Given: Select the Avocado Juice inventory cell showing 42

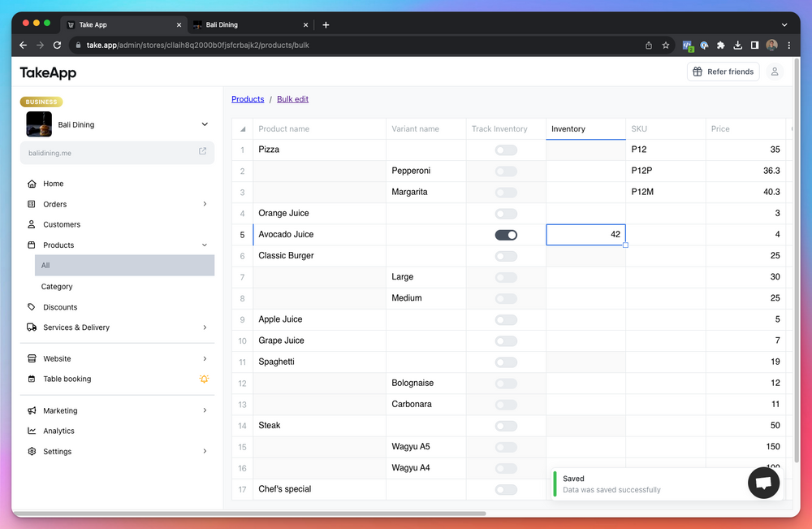Looking at the screenshot, I should pyautogui.click(x=585, y=235).
